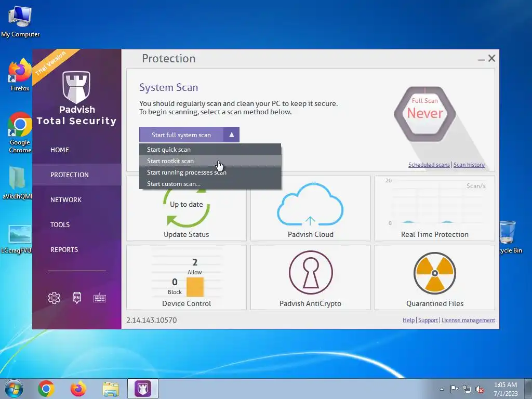Go to HOME in the sidebar
Screen dimensions: 532x399
[x=60, y=150]
